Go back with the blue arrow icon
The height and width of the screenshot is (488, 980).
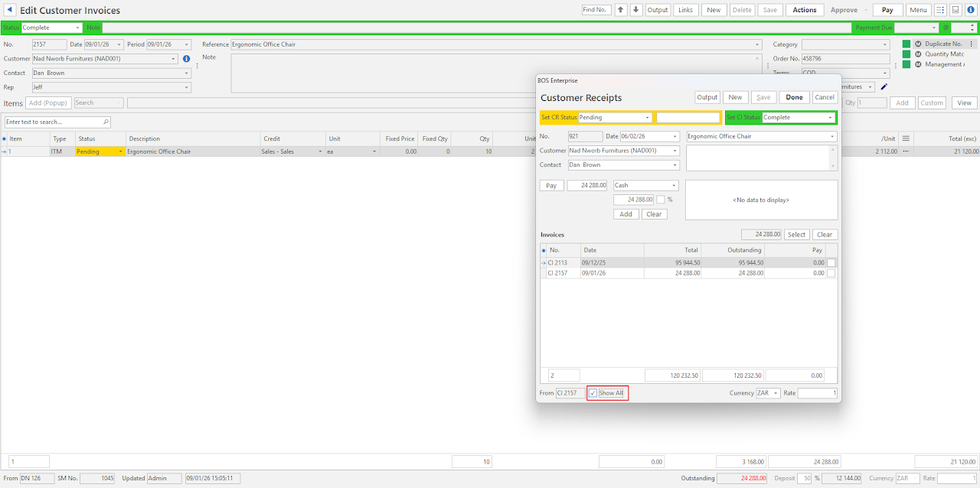[x=9, y=10]
